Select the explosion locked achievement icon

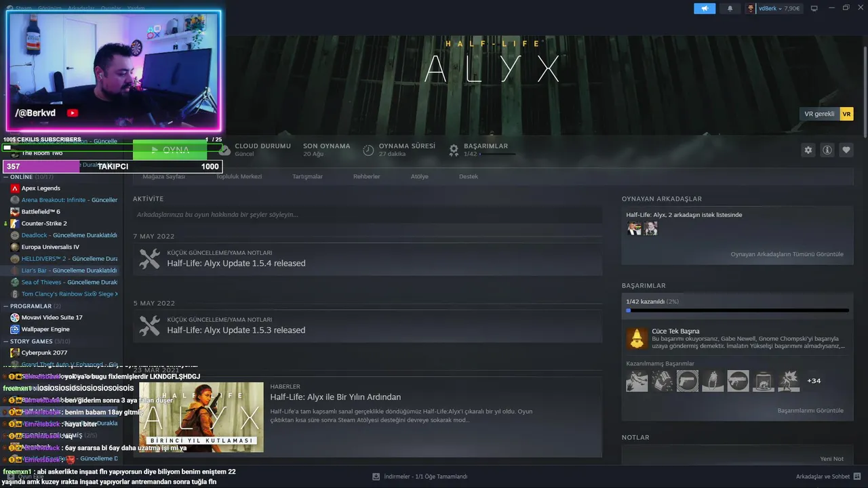(x=789, y=381)
